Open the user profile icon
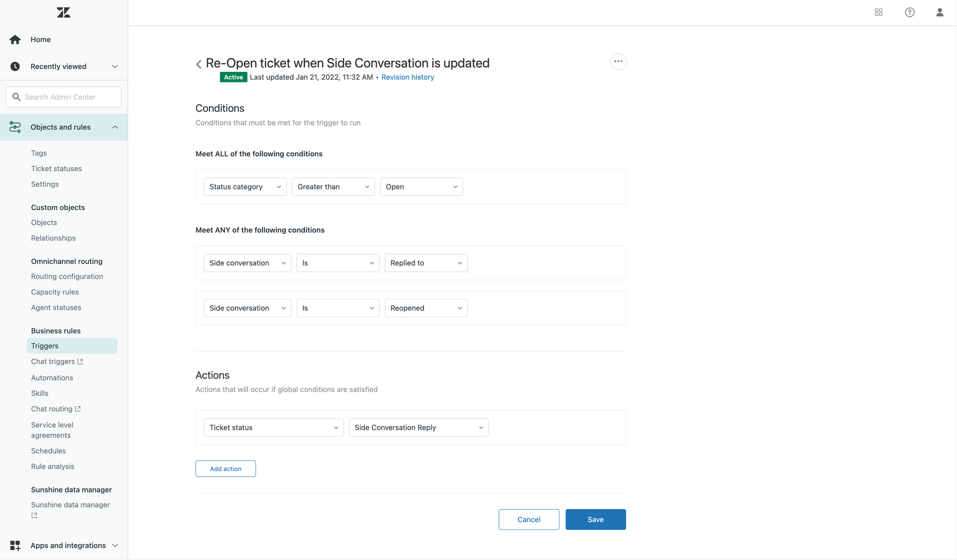The image size is (957, 560). pyautogui.click(x=940, y=12)
